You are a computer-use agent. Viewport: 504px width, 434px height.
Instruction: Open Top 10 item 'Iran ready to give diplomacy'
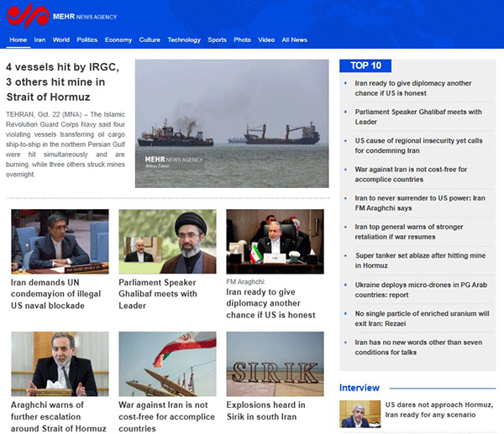coord(413,88)
